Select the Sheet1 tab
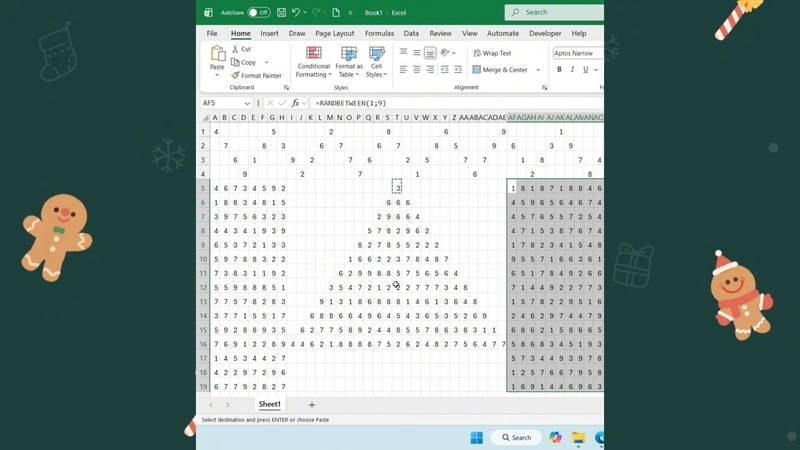800x450 pixels. click(269, 404)
